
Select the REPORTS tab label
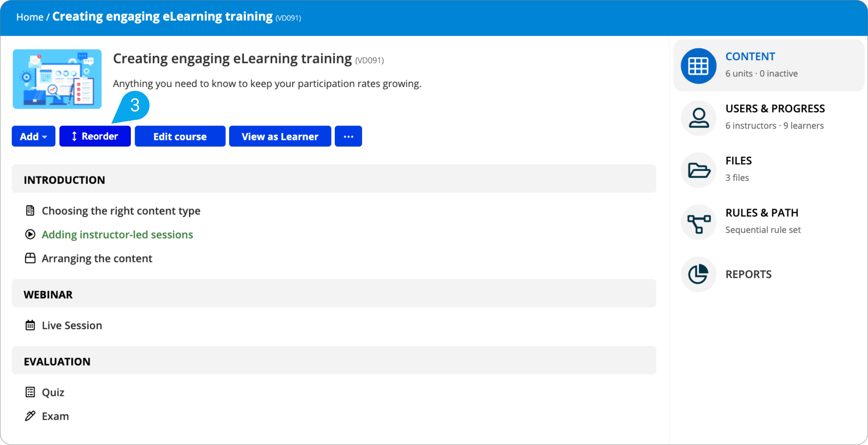click(748, 274)
